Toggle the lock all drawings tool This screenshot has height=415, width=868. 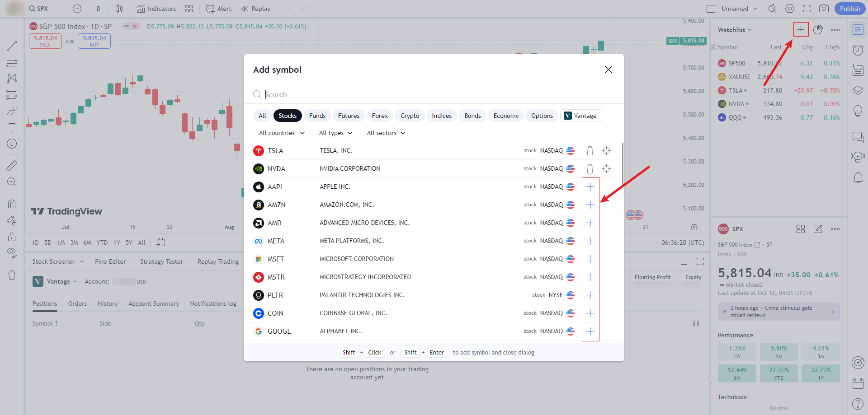click(12, 237)
